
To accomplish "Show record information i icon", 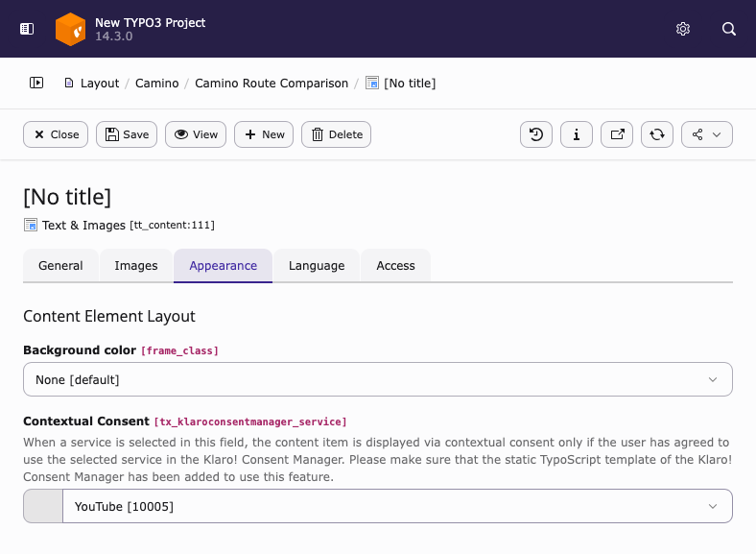I will point(577,134).
